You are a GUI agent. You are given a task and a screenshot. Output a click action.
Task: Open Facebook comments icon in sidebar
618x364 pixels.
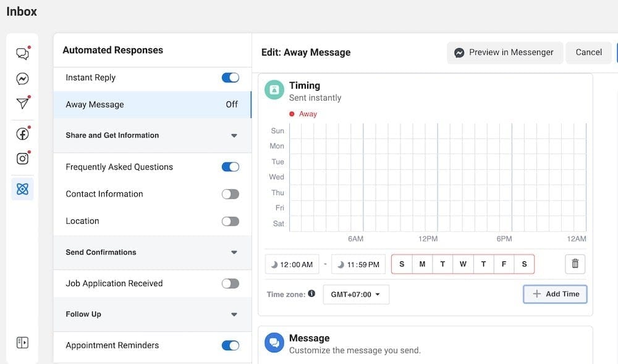(x=22, y=134)
